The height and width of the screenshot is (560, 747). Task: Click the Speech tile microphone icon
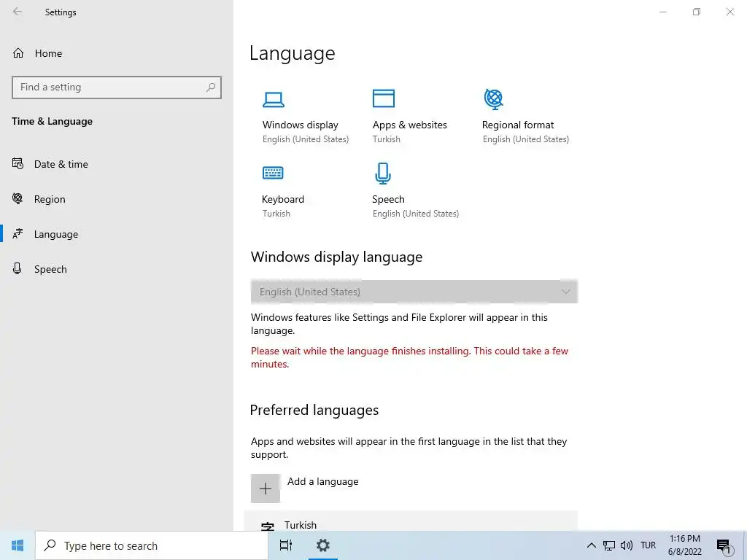(x=383, y=174)
